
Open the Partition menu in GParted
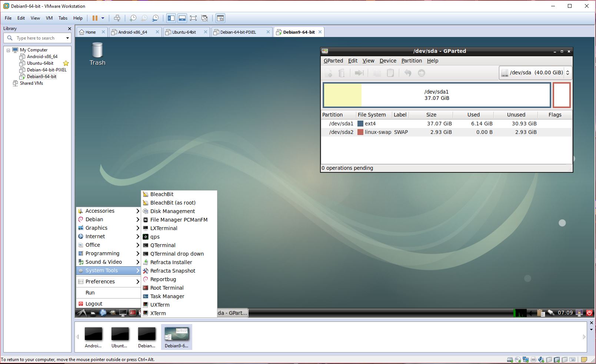(x=412, y=61)
